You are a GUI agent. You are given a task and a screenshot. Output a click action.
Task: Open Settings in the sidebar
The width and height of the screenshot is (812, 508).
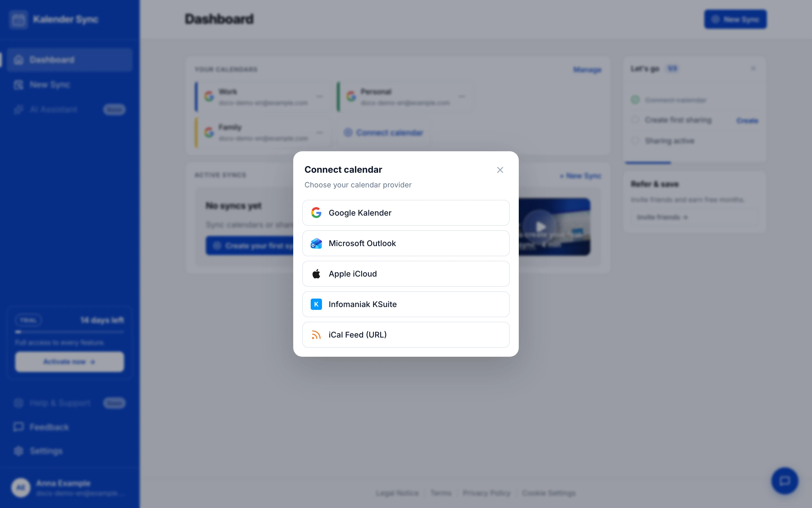[69, 451]
